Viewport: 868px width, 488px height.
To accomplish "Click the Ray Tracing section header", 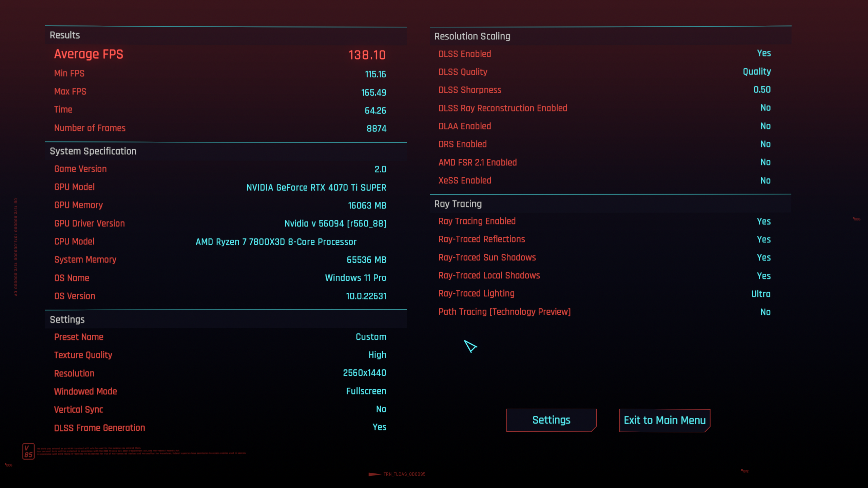I will point(458,204).
